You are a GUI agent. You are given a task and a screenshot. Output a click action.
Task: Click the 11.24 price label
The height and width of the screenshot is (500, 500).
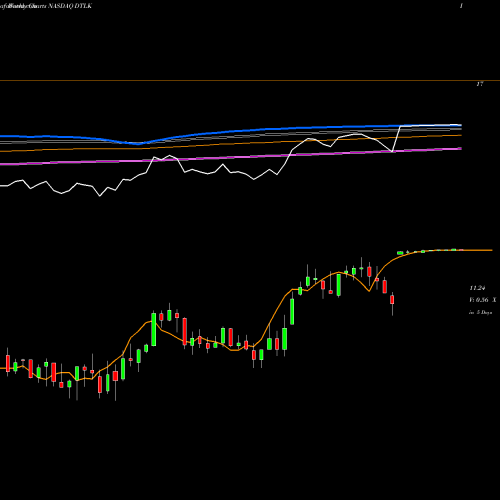(x=477, y=288)
